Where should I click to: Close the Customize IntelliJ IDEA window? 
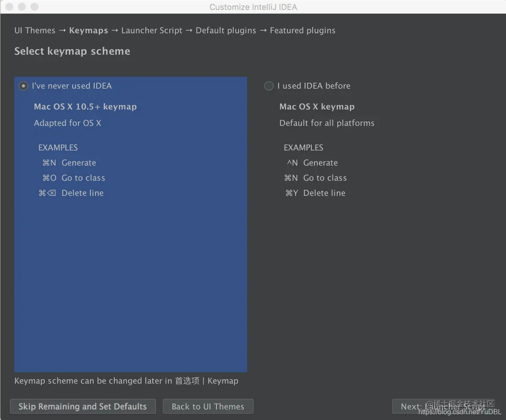pos(9,7)
